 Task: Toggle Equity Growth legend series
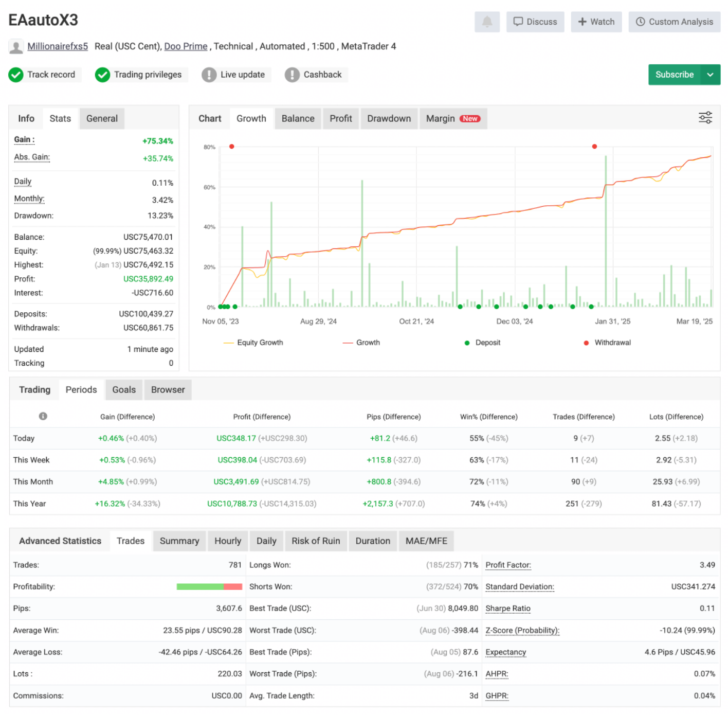point(253,343)
